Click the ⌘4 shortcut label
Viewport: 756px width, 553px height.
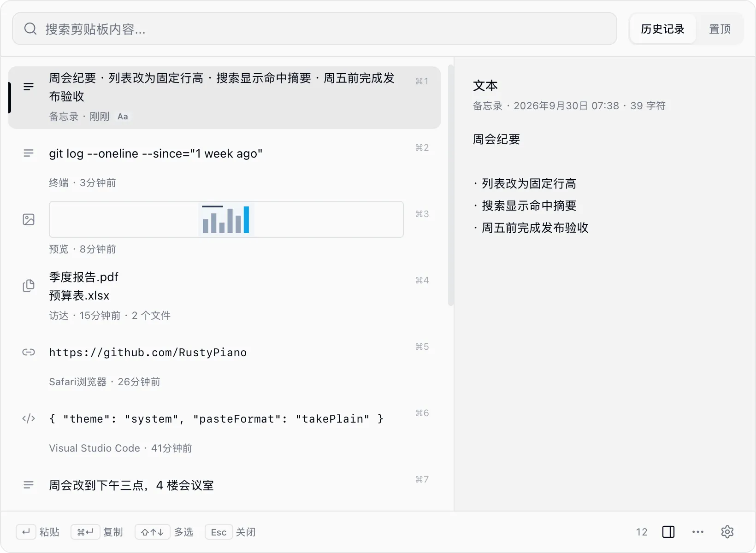pyautogui.click(x=422, y=280)
